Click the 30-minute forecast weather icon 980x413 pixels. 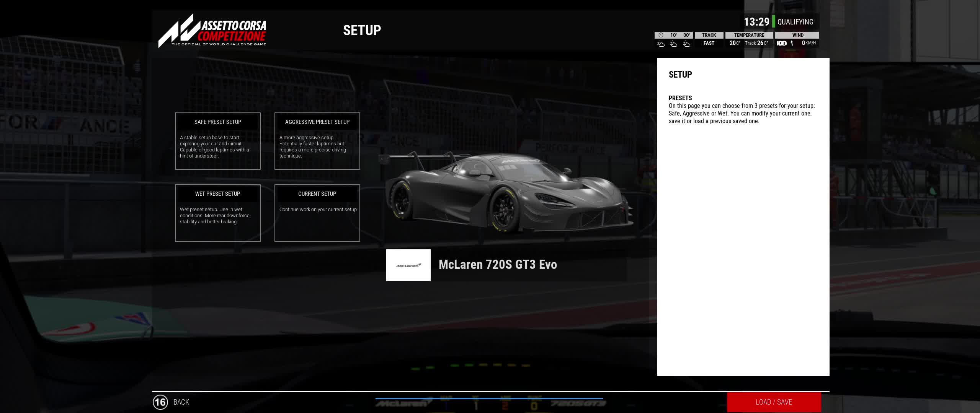coord(687,44)
